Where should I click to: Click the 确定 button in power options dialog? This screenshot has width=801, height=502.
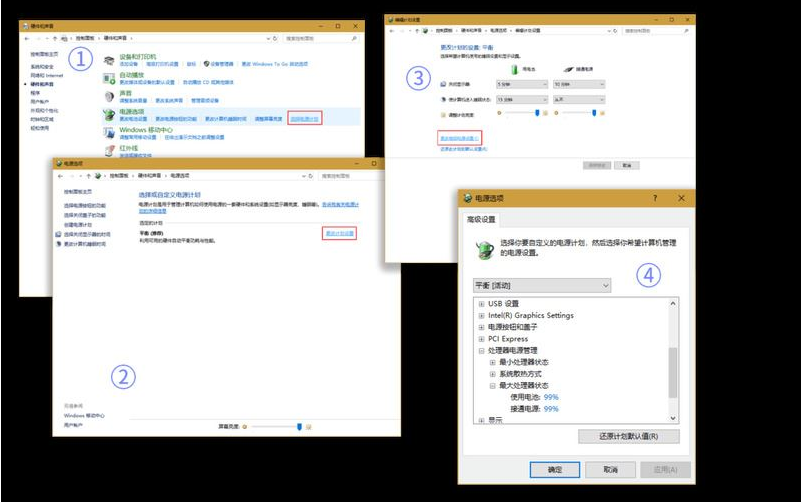547,469
